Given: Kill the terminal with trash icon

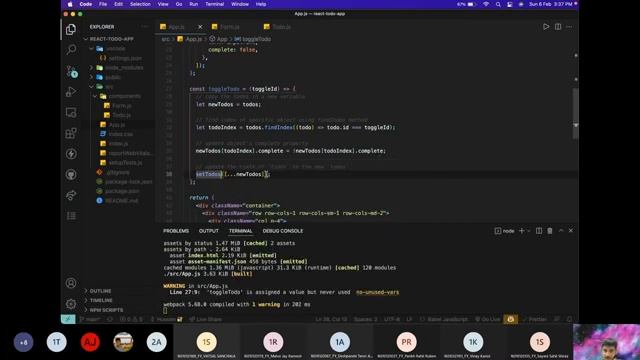Looking at the screenshot, I should point(550,231).
